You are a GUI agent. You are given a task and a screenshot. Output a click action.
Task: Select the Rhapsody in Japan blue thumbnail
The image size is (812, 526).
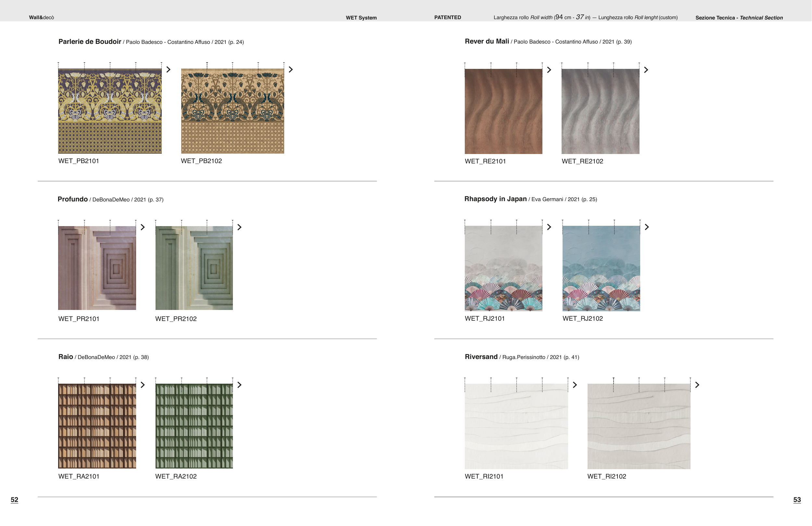click(601, 268)
